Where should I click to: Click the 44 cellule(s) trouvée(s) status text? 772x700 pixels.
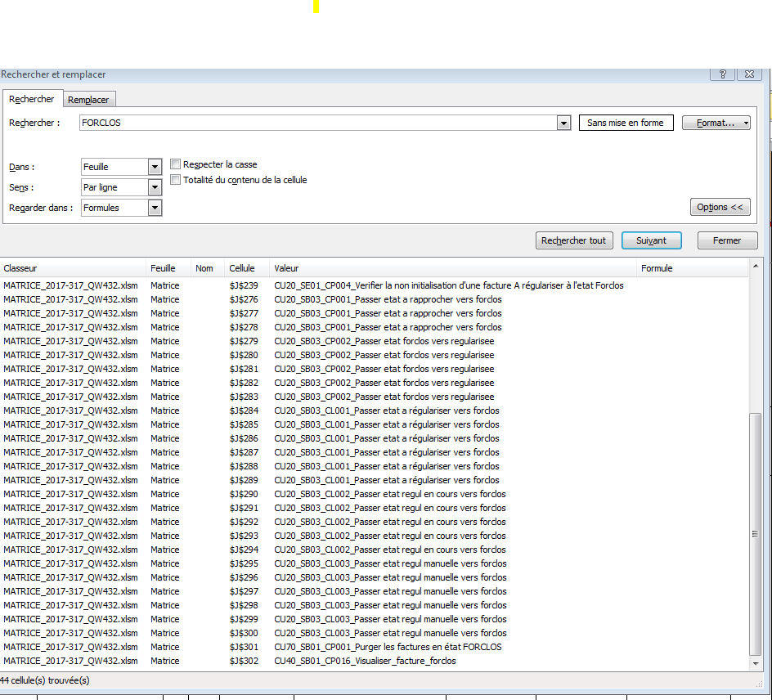click(45, 680)
